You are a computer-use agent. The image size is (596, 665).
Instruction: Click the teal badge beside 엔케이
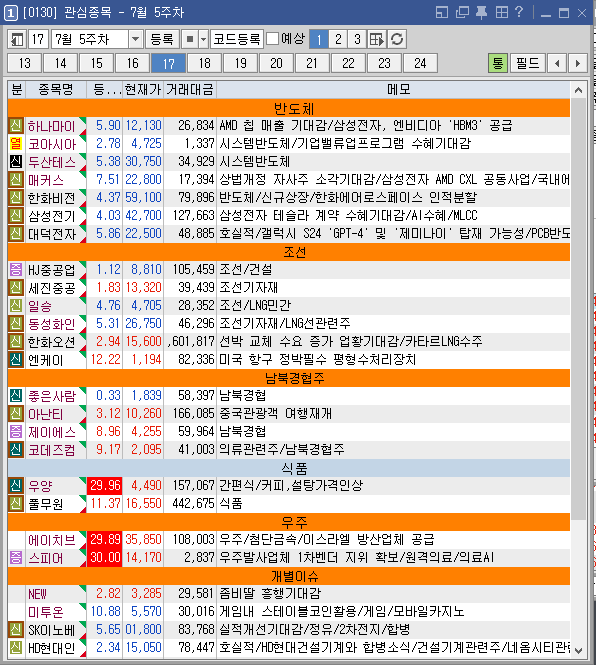click(16, 359)
